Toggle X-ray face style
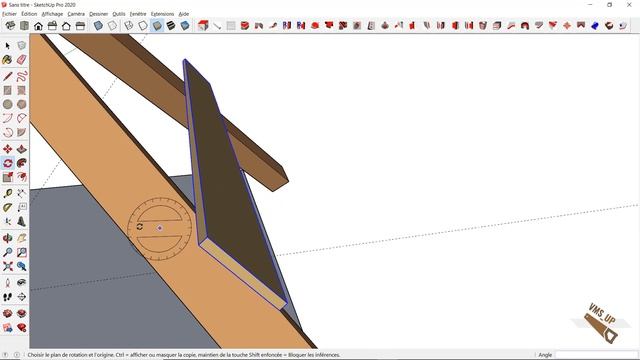Image resolution: width=640 pixels, height=360 pixels. tap(98, 26)
